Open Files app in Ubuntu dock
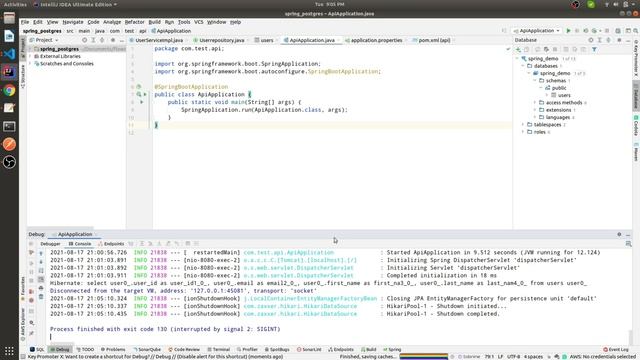640x360 pixels. [9, 18]
